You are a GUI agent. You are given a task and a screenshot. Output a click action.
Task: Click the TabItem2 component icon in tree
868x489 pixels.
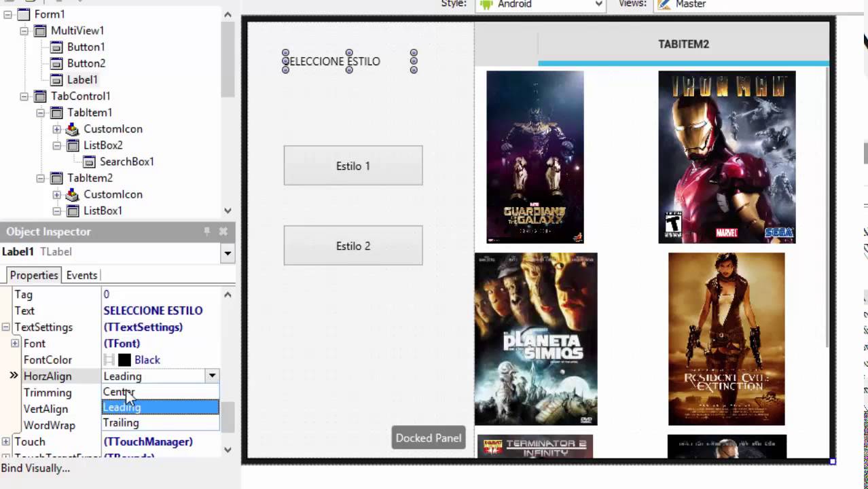click(56, 178)
